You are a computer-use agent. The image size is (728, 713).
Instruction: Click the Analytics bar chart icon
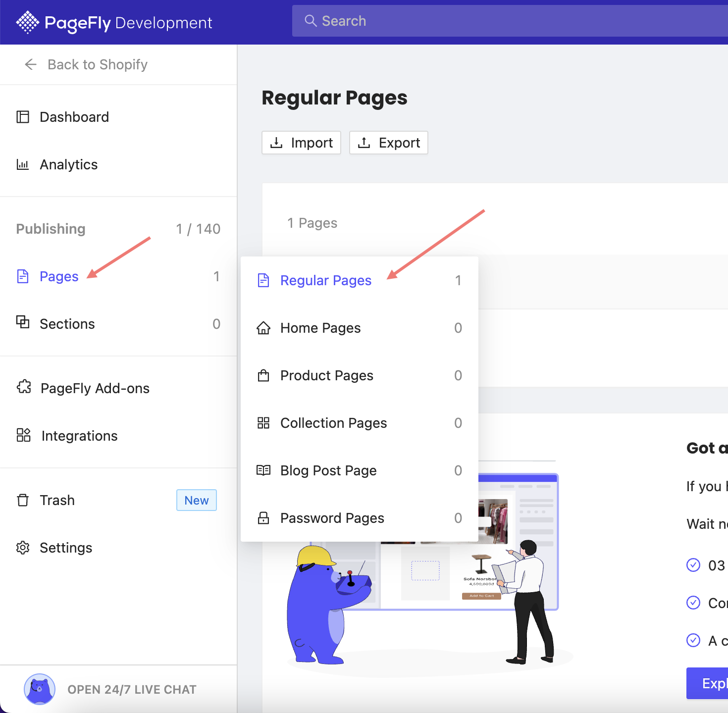23,164
